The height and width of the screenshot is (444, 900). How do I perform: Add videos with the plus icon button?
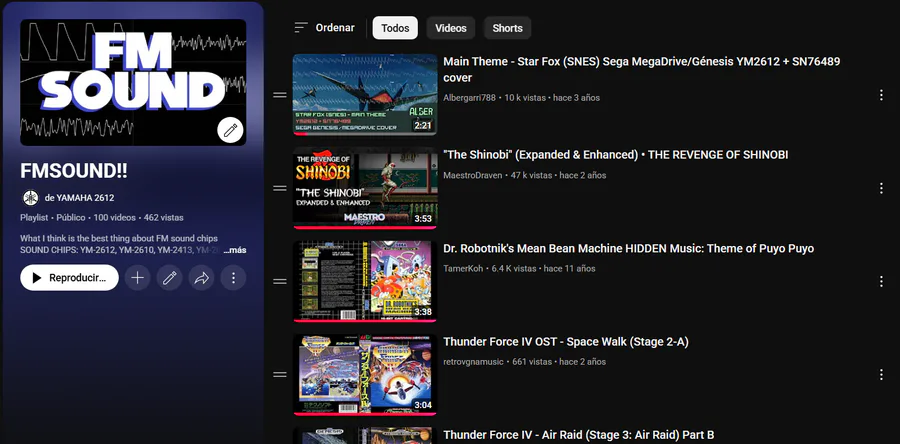tap(137, 278)
